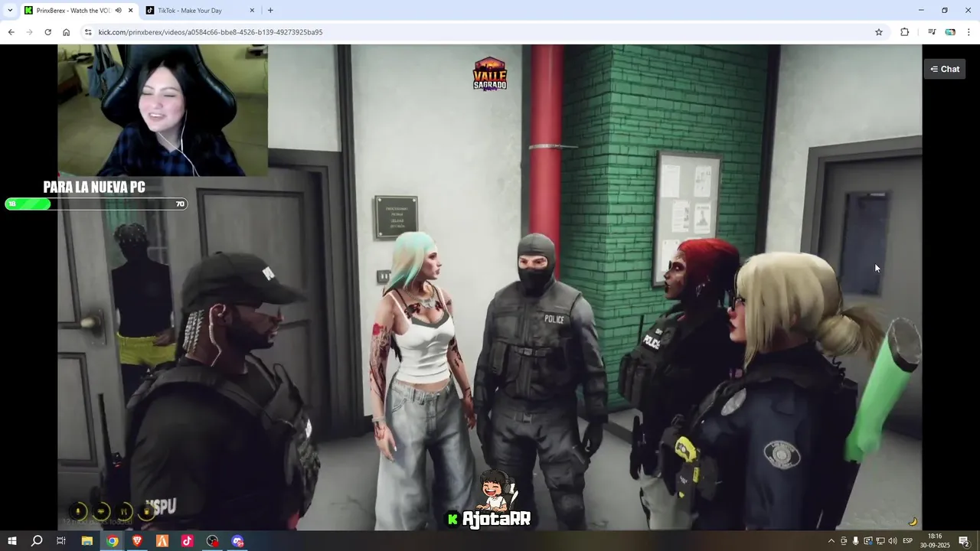Open a new browser tab
Image resolution: width=980 pixels, height=551 pixels.
(270, 11)
